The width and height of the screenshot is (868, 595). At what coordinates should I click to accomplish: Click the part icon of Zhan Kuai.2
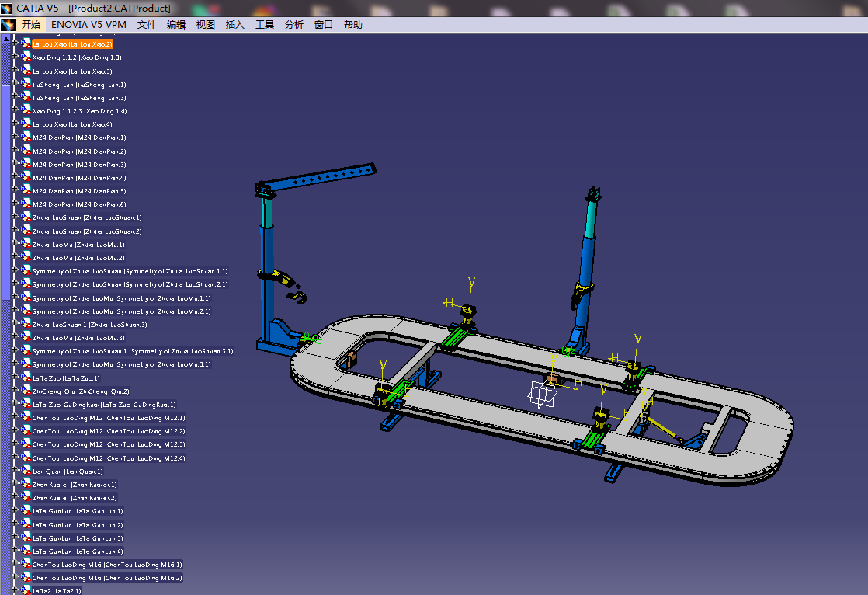coord(26,497)
